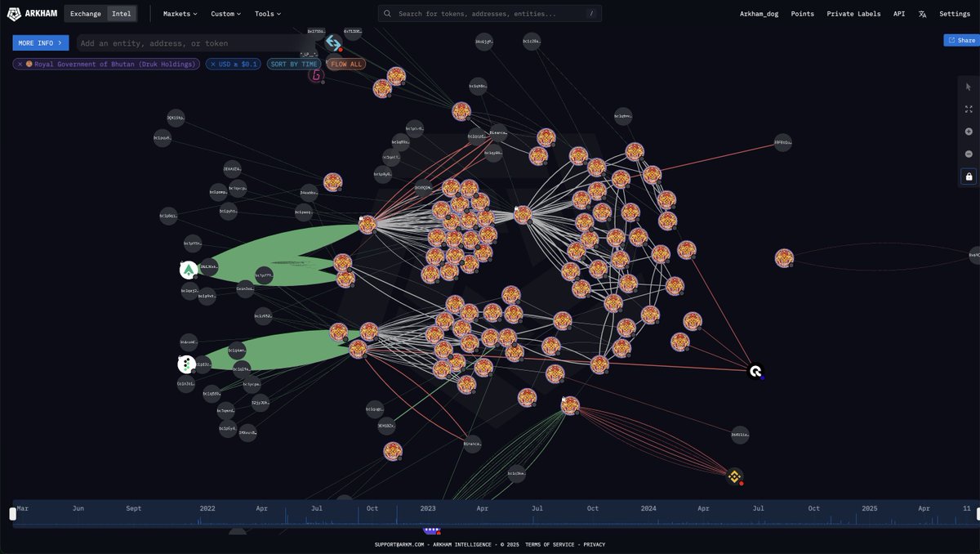
Task: Click the MORE INFO button
Action: coord(41,43)
